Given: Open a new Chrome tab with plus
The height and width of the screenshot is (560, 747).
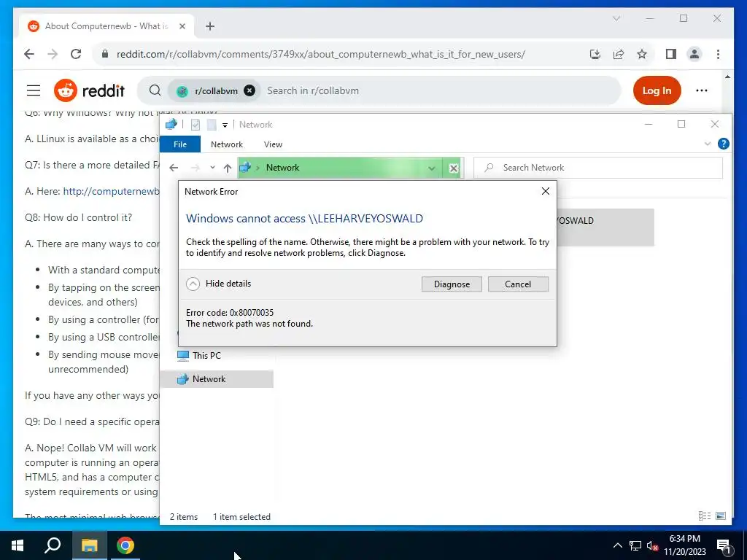Looking at the screenshot, I should [210, 26].
